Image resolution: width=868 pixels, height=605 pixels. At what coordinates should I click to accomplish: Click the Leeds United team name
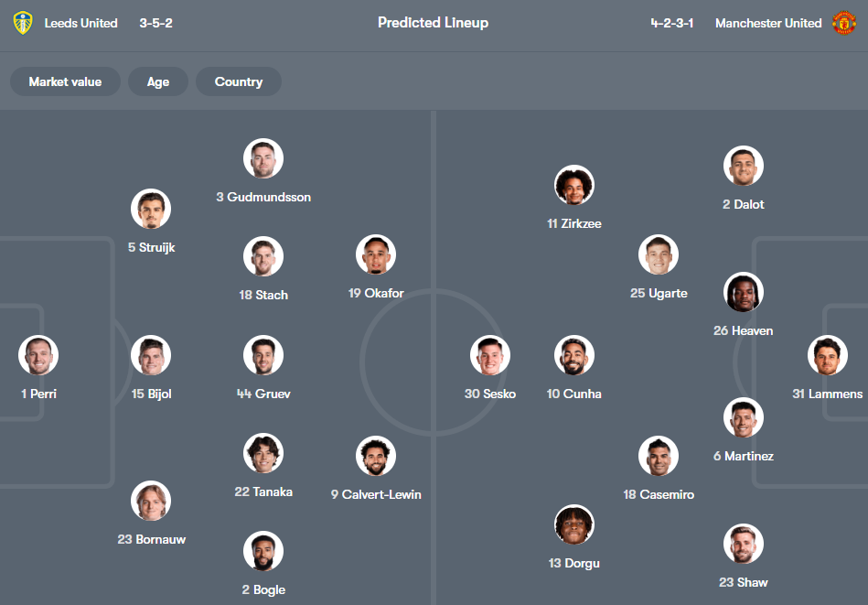pyautogui.click(x=80, y=22)
